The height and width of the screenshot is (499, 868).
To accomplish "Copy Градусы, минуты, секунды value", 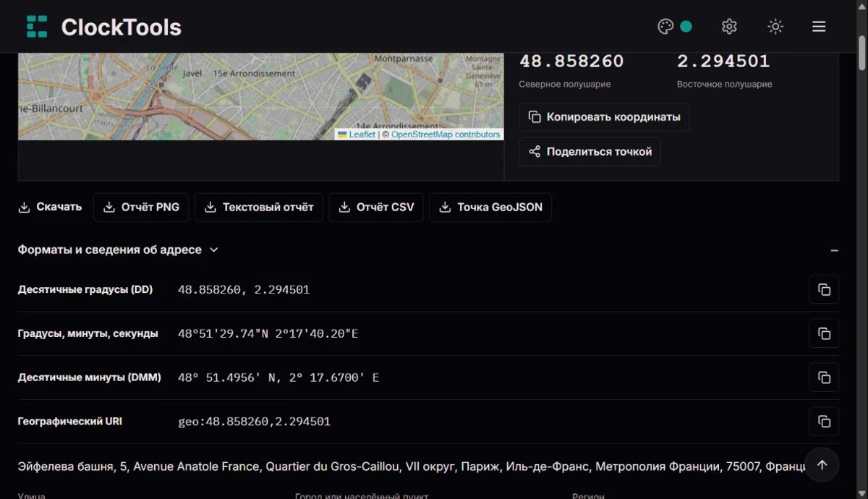I will [824, 334].
